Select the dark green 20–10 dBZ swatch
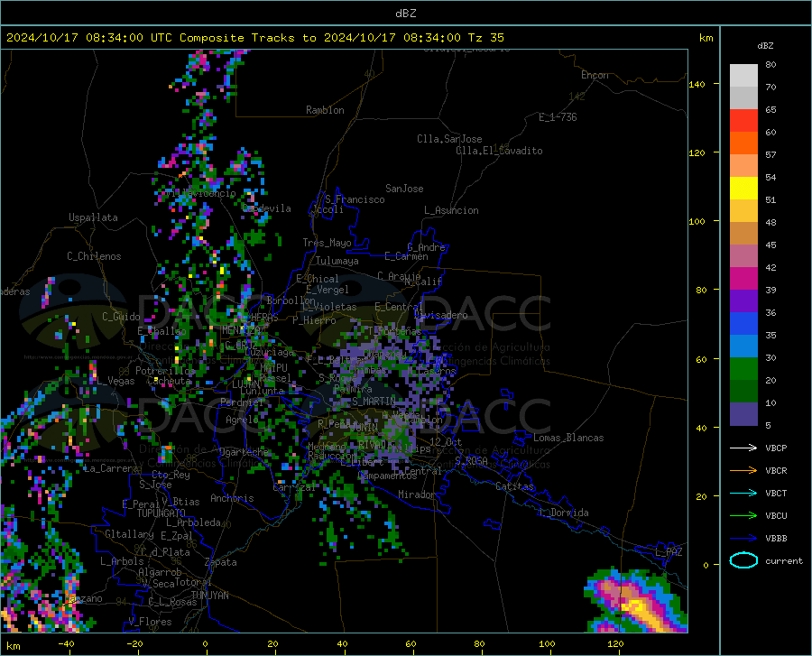Screen dimensions: 812x656 click(x=743, y=392)
